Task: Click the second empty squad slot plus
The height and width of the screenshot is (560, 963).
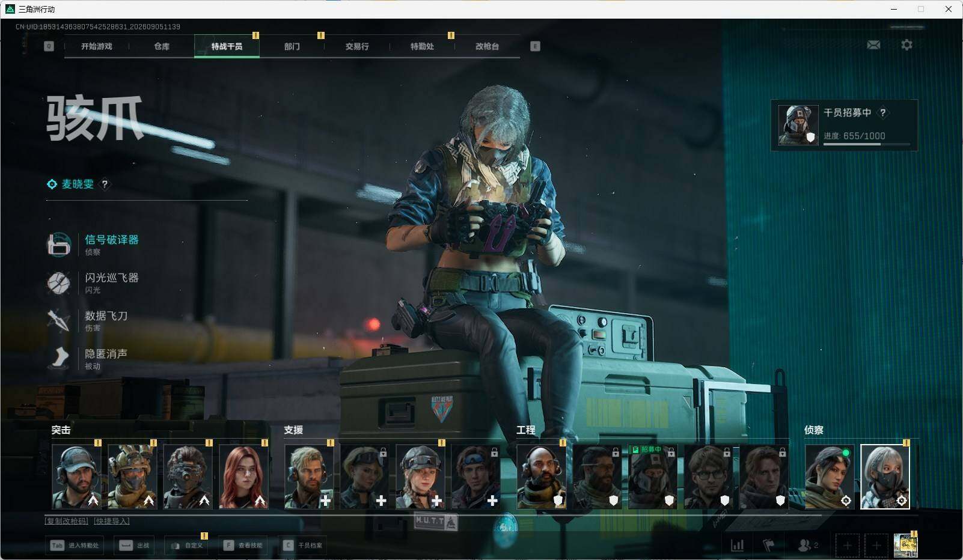Action: 876,546
